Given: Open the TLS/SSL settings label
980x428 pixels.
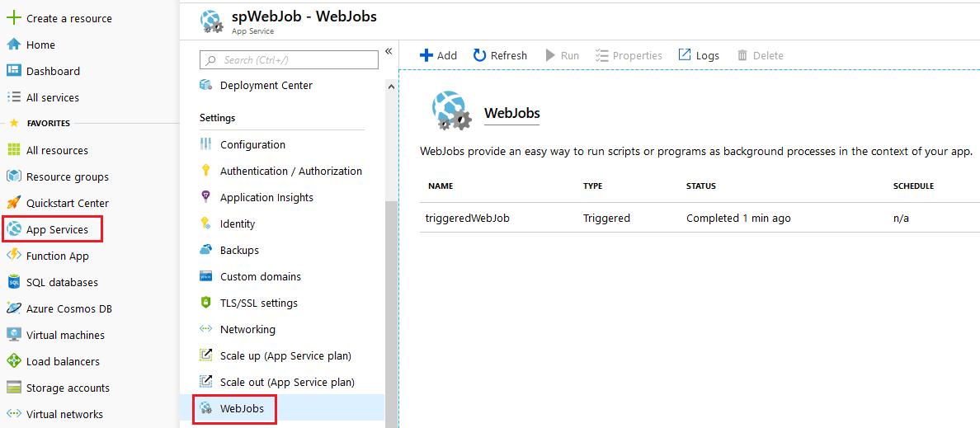Looking at the screenshot, I should 259,303.
